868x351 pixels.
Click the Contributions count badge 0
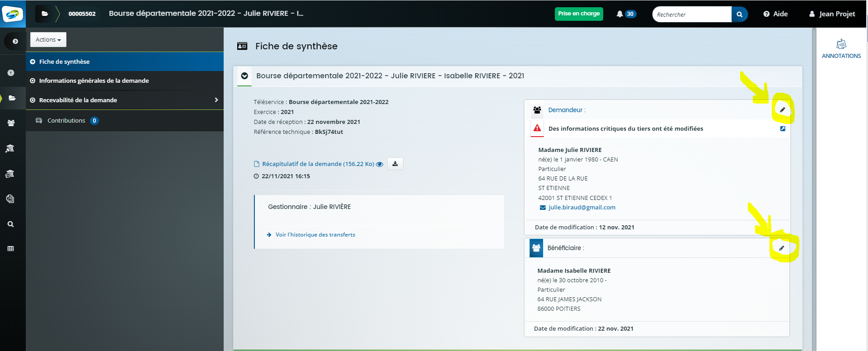(94, 121)
